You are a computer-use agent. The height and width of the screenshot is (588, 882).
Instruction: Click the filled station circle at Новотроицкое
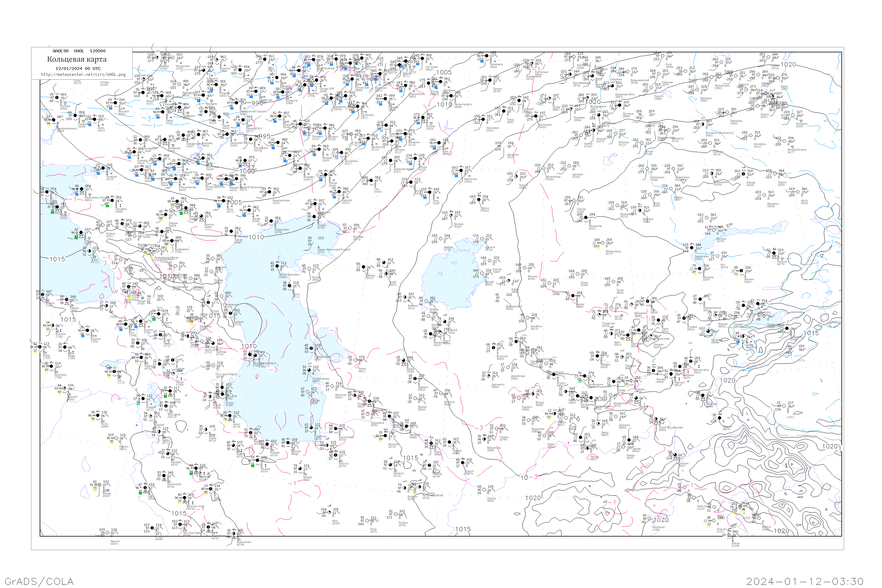click(x=700, y=299)
